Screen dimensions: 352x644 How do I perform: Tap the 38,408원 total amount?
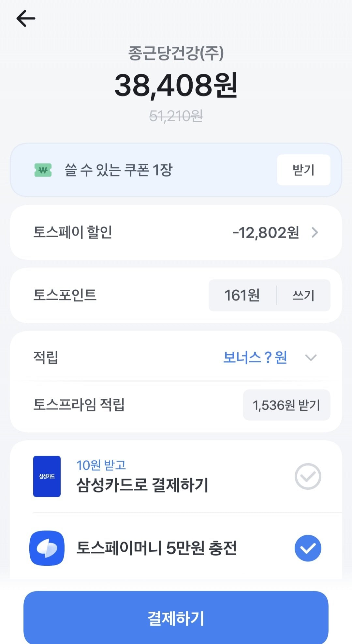coord(176,85)
